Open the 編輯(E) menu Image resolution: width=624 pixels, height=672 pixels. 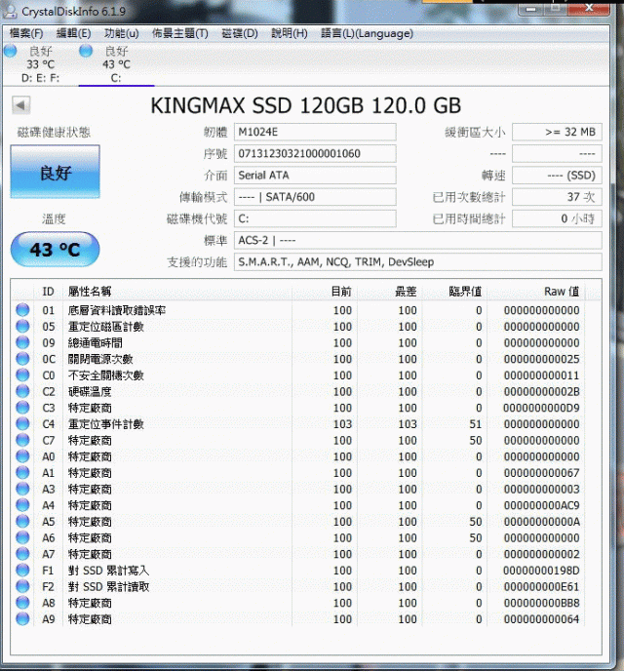pos(74,33)
